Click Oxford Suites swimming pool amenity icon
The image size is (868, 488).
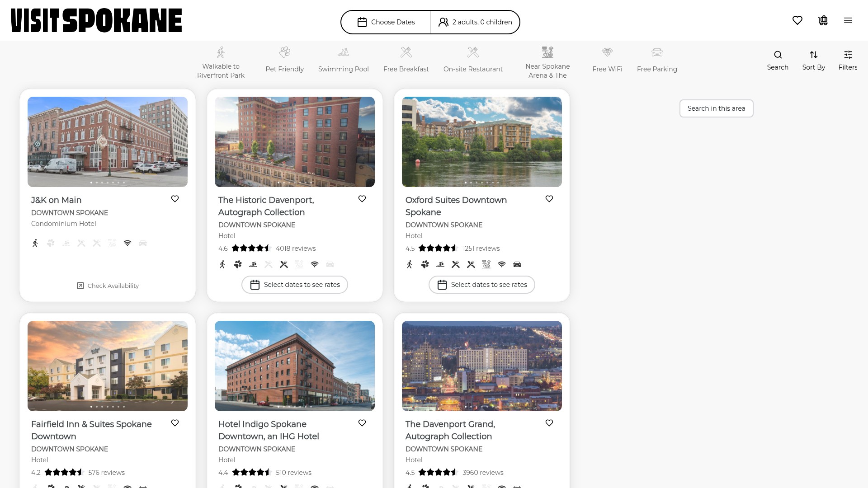tap(440, 264)
